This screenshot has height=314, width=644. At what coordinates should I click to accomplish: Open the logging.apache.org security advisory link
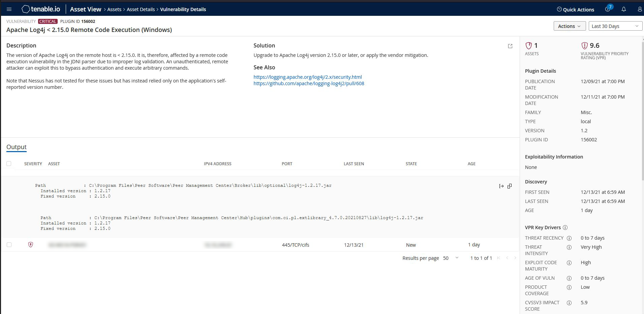[x=308, y=77]
